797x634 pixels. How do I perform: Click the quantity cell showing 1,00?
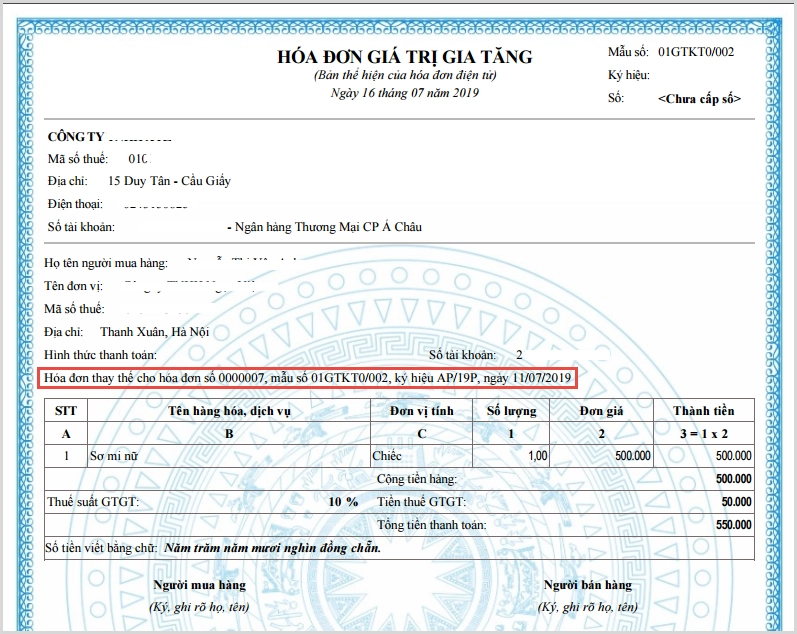coord(536,456)
